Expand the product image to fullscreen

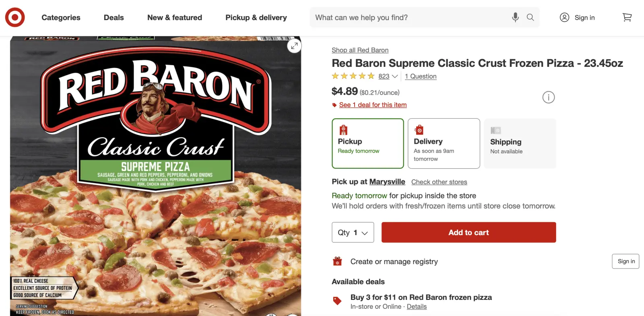click(x=294, y=46)
